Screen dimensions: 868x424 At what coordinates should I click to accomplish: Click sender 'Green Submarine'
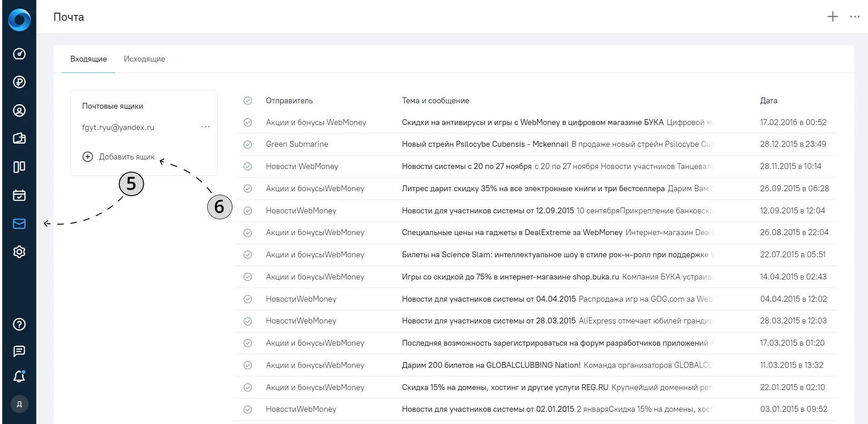click(297, 144)
